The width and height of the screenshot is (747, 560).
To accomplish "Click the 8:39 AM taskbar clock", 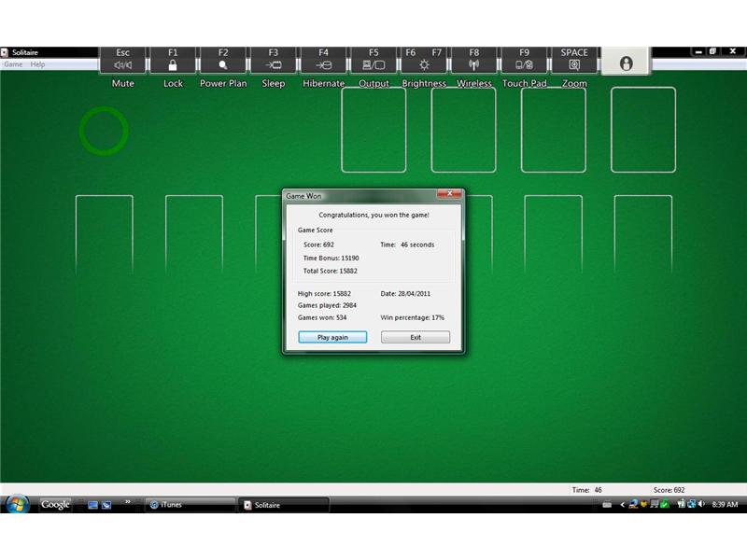I will pyautogui.click(x=725, y=504).
